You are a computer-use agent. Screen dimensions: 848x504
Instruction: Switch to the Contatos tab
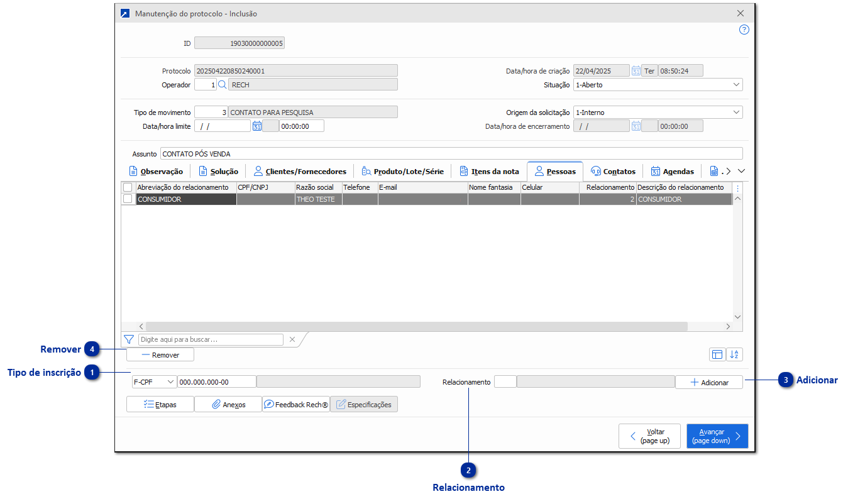click(x=614, y=171)
